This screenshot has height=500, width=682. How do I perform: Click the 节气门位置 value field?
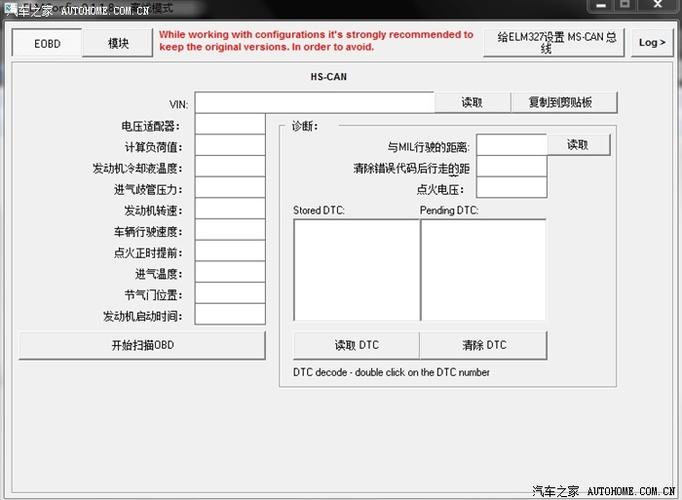(230, 293)
